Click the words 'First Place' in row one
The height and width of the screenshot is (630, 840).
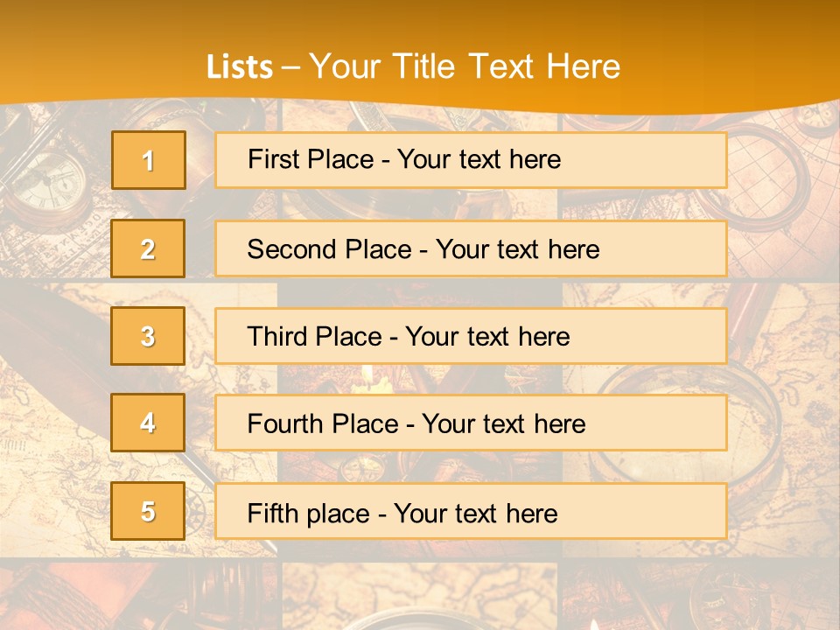click(311, 159)
